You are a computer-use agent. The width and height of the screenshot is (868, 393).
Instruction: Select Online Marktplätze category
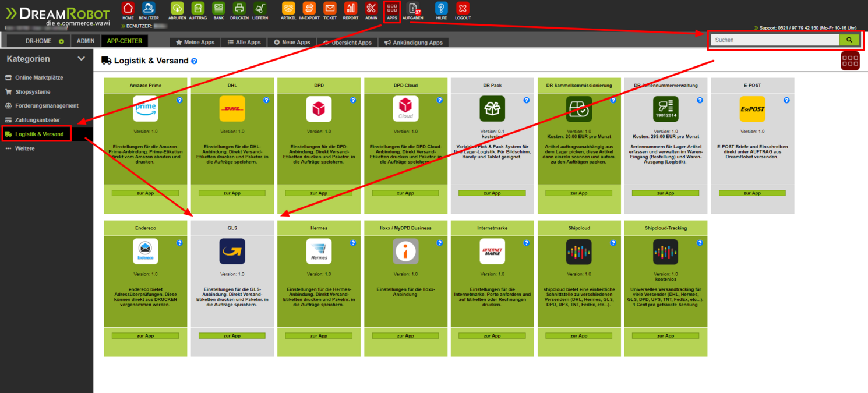(39, 77)
